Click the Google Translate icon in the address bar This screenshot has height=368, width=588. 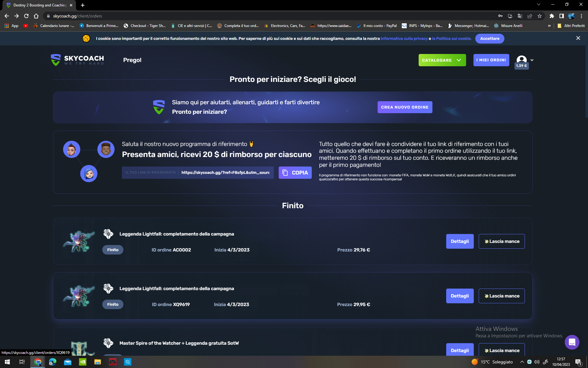520,16
